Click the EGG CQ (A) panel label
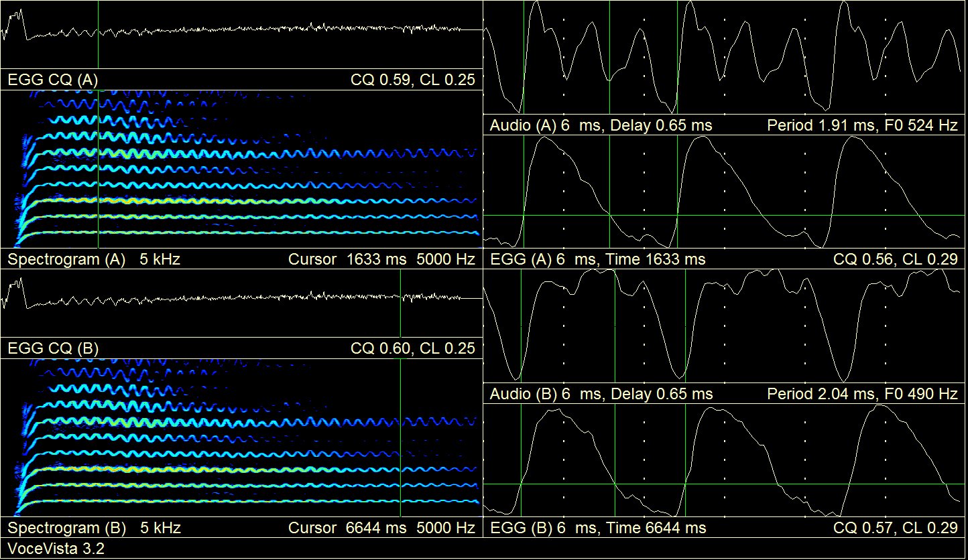Screen dimensions: 968x560 (x=53, y=80)
